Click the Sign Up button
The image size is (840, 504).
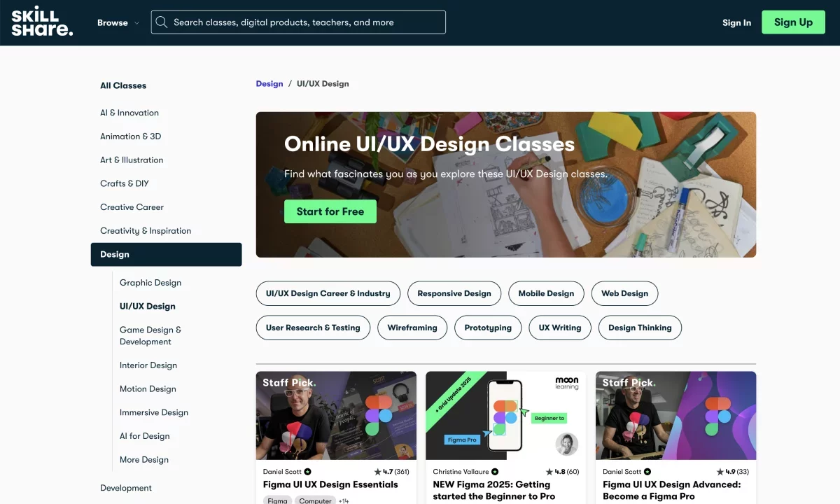tap(793, 22)
